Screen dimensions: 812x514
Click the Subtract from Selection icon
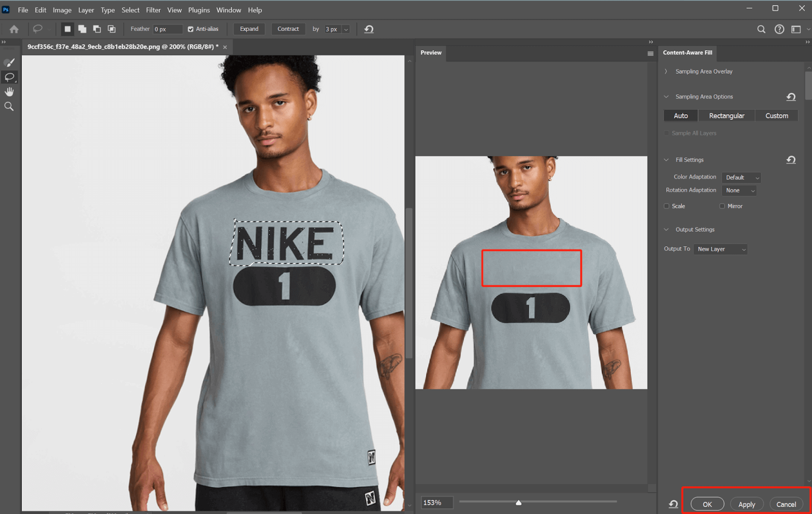click(97, 29)
